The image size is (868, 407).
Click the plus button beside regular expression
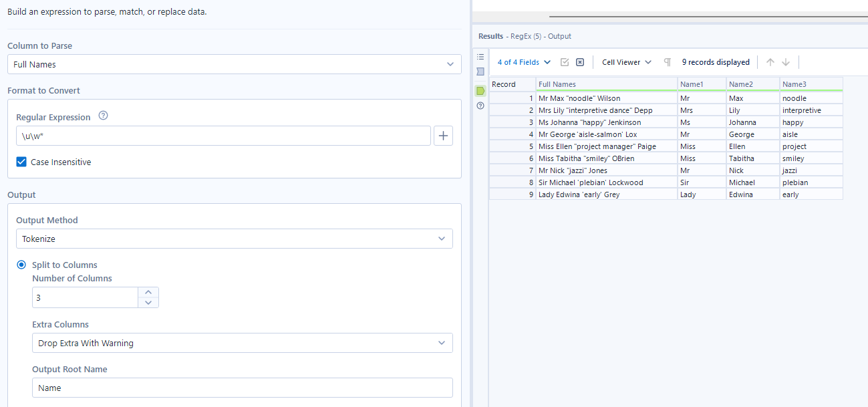coord(444,136)
